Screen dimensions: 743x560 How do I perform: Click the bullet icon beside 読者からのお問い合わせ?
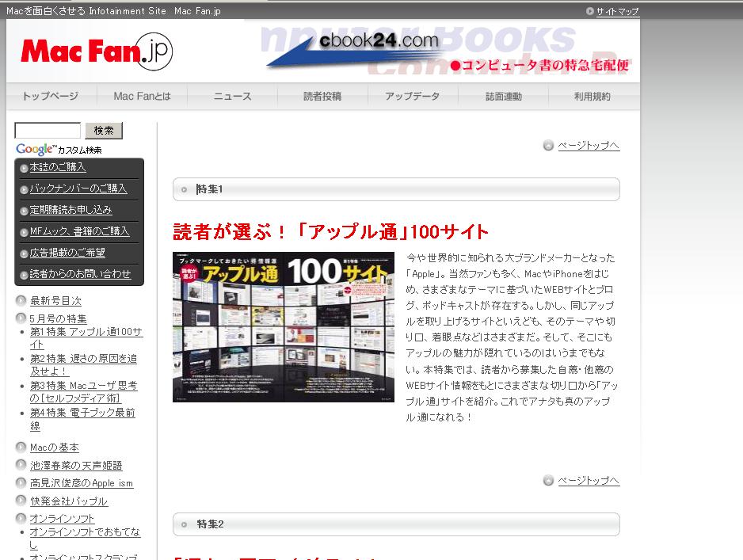pos(24,275)
